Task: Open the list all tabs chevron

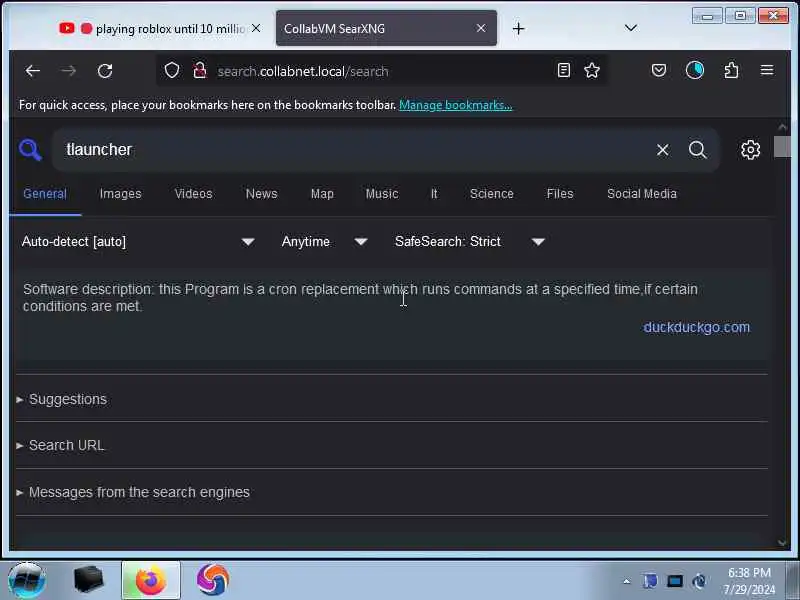Action: coord(631,28)
